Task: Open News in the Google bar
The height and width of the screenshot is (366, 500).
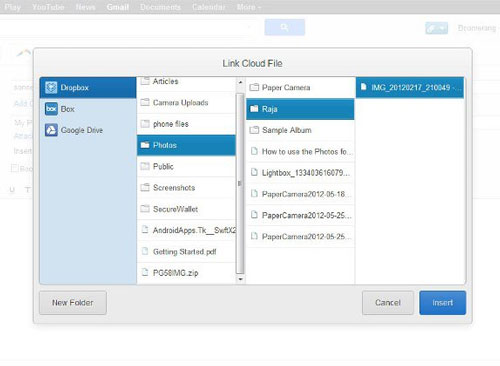Action: coord(85,7)
